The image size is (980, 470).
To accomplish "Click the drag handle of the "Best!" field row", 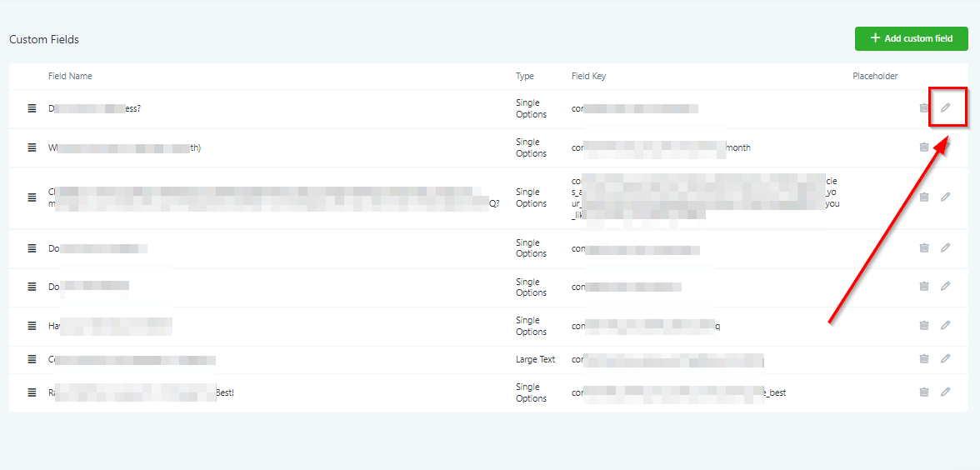I will (x=32, y=392).
